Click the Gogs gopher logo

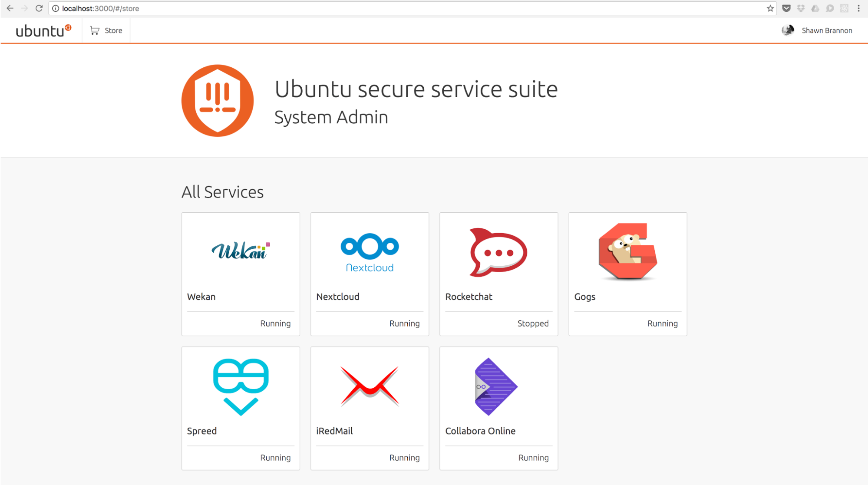point(627,251)
